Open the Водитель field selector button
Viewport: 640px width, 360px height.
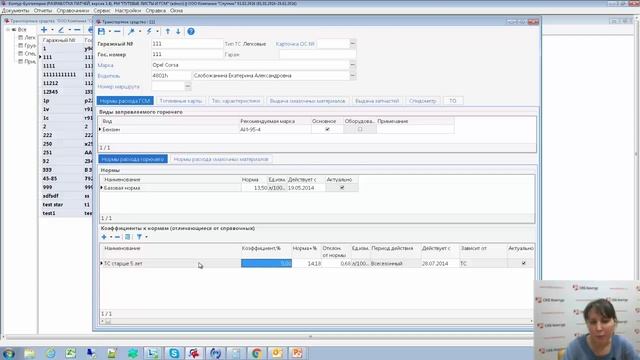(x=353, y=76)
